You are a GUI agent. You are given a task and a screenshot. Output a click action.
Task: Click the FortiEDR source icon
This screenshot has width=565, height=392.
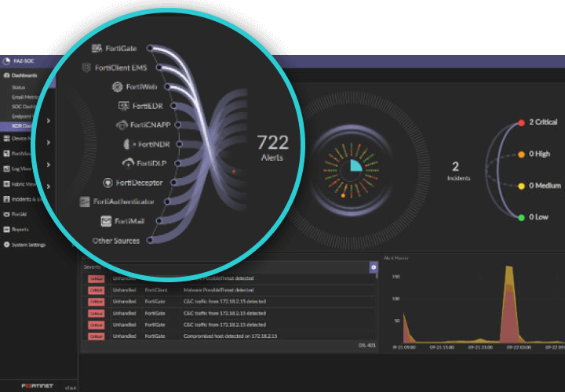[124, 106]
